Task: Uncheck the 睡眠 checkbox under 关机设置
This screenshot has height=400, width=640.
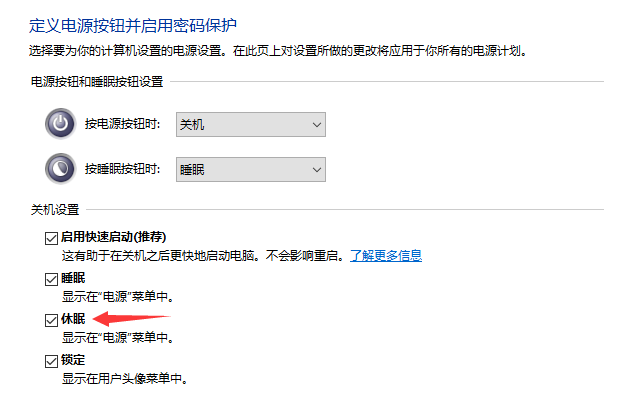Action: point(51,279)
